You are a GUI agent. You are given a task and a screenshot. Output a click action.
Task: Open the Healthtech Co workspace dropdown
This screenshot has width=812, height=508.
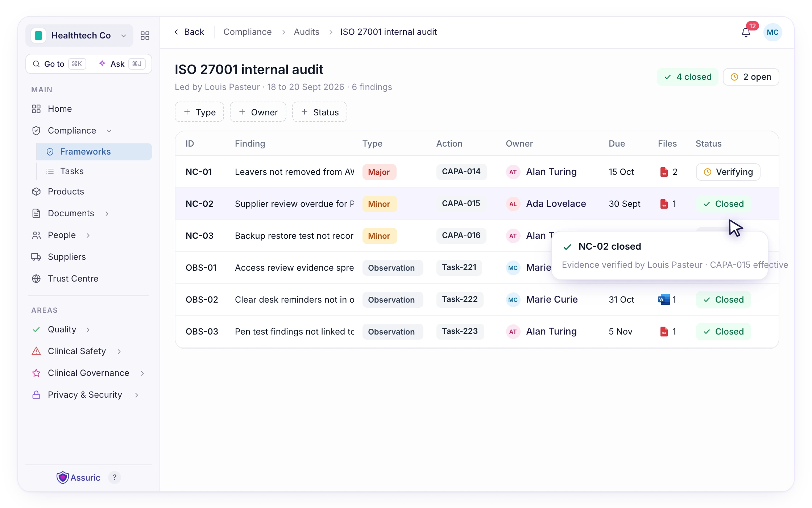pos(79,36)
